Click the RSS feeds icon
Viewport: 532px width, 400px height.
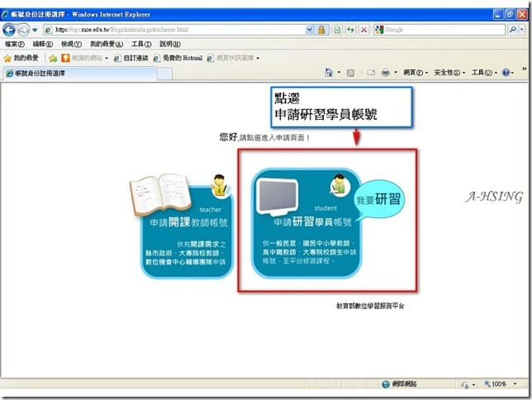[350, 73]
